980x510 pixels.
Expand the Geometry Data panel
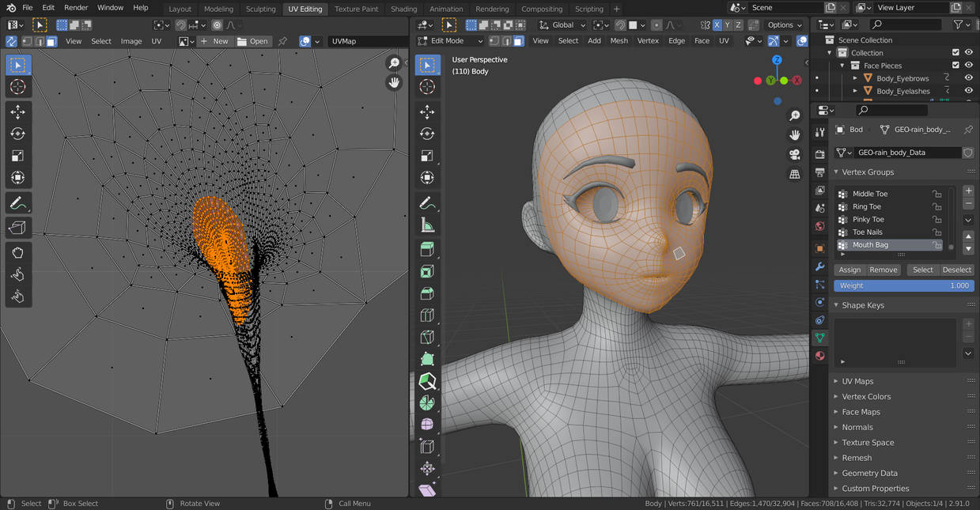869,473
